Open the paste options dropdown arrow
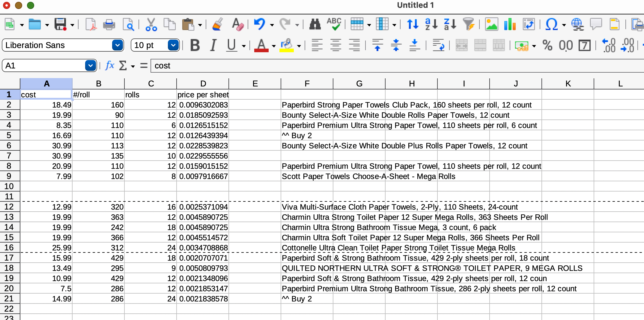644x320 pixels. pos(200,25)
